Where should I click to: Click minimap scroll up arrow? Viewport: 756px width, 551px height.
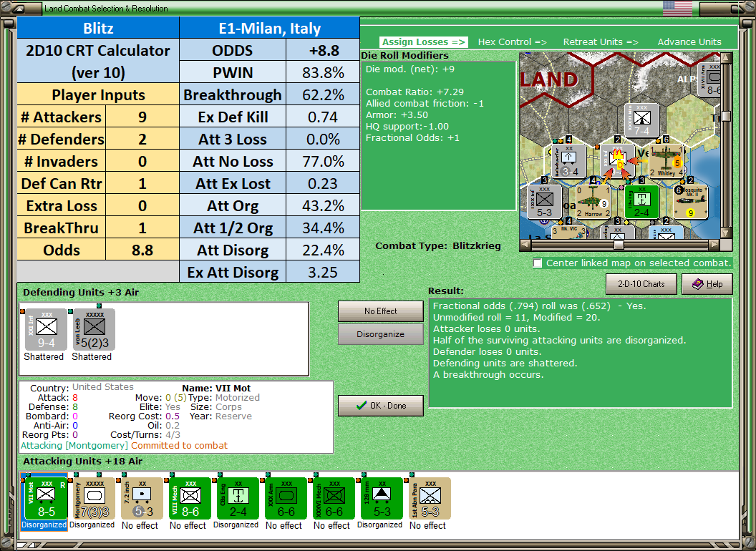click(x=726, y=59)
